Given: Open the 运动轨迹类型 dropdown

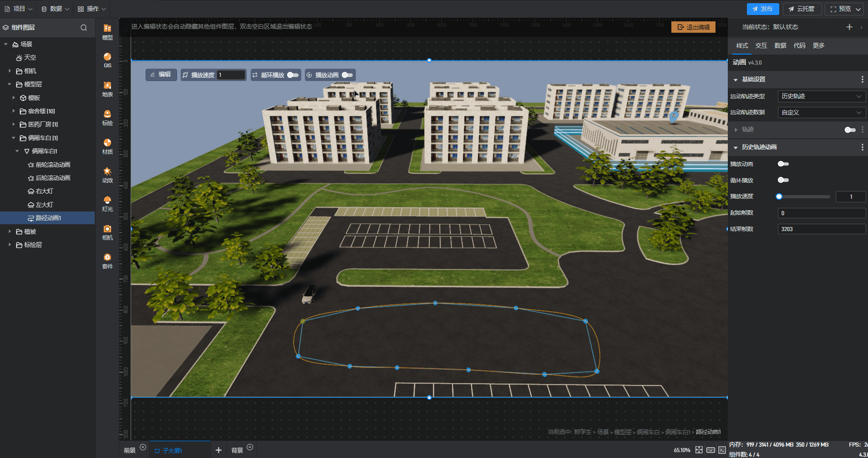Looking at the screenshot, I should coord(821,96).
